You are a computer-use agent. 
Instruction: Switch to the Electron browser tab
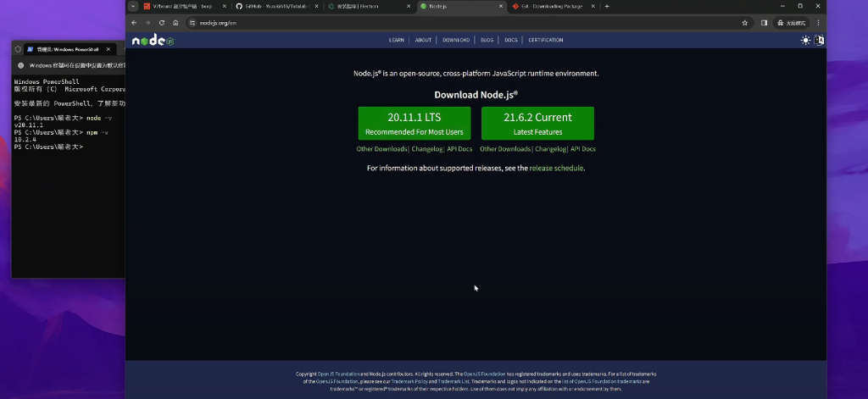[x=369, y=6]
